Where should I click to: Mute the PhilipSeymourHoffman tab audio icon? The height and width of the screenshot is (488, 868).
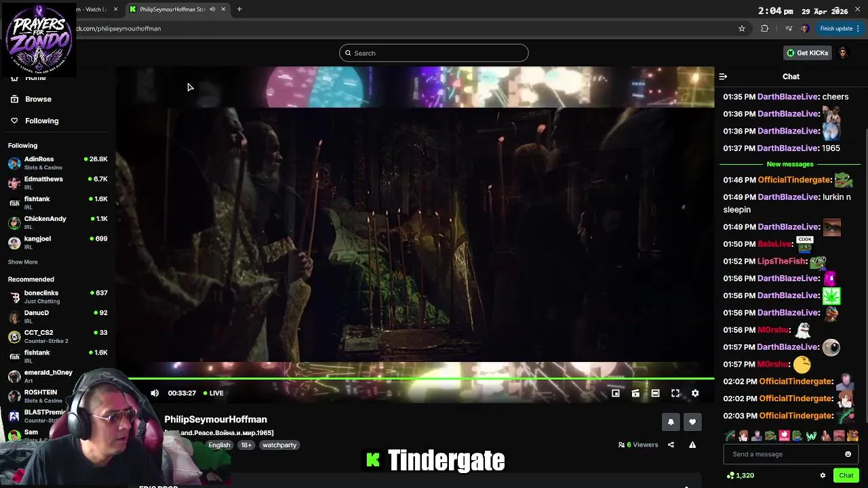(x=212, y=9)
